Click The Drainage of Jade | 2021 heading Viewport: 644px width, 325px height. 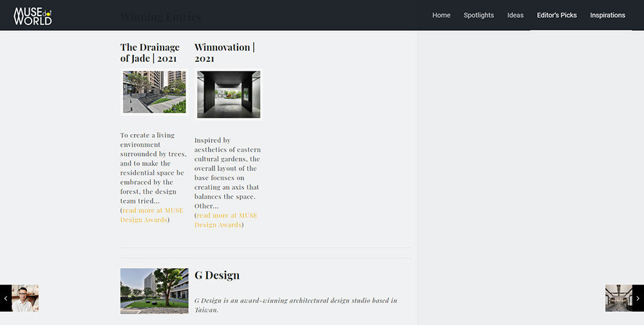(150, 53)
